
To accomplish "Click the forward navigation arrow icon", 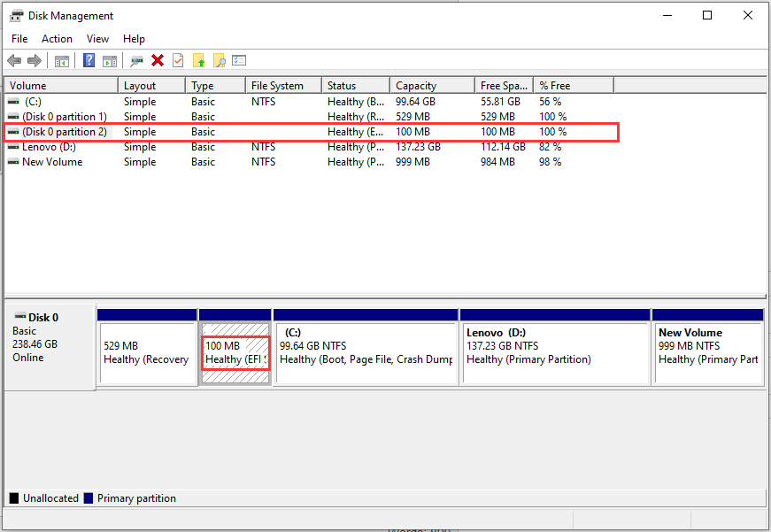I will [x=34, y=60].
